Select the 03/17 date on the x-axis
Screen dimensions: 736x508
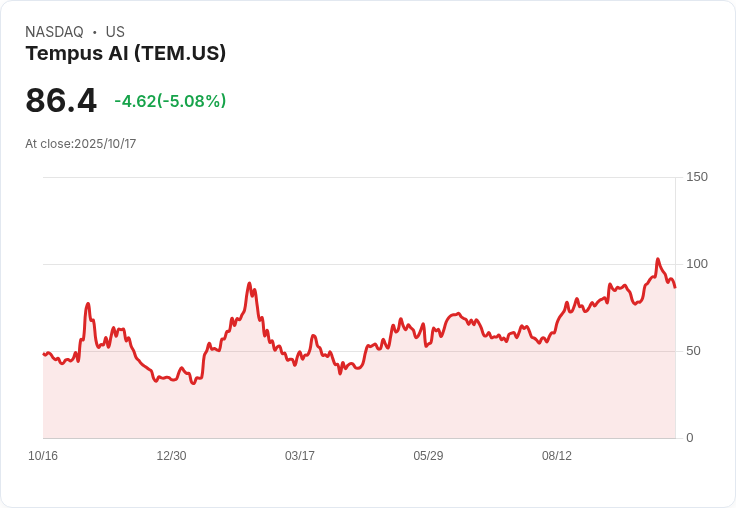300,456
